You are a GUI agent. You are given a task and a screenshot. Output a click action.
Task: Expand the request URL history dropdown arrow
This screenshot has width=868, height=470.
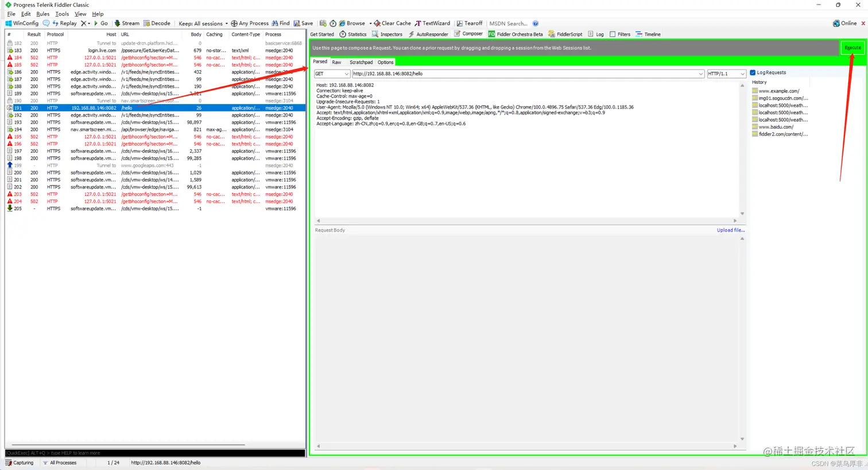tap(700, 74)
